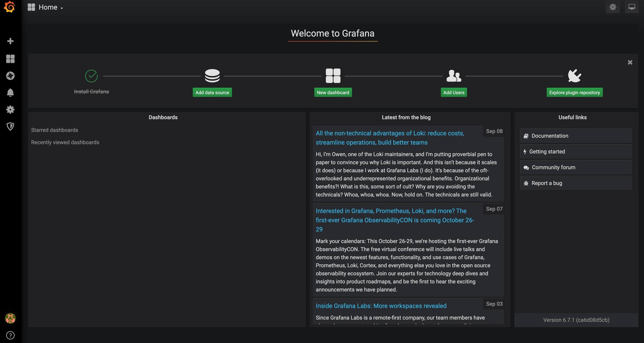Click the Grafana logo icon
Image resolution: width=644 pixels, height=343 pixels.
click(x=10, y=7)
